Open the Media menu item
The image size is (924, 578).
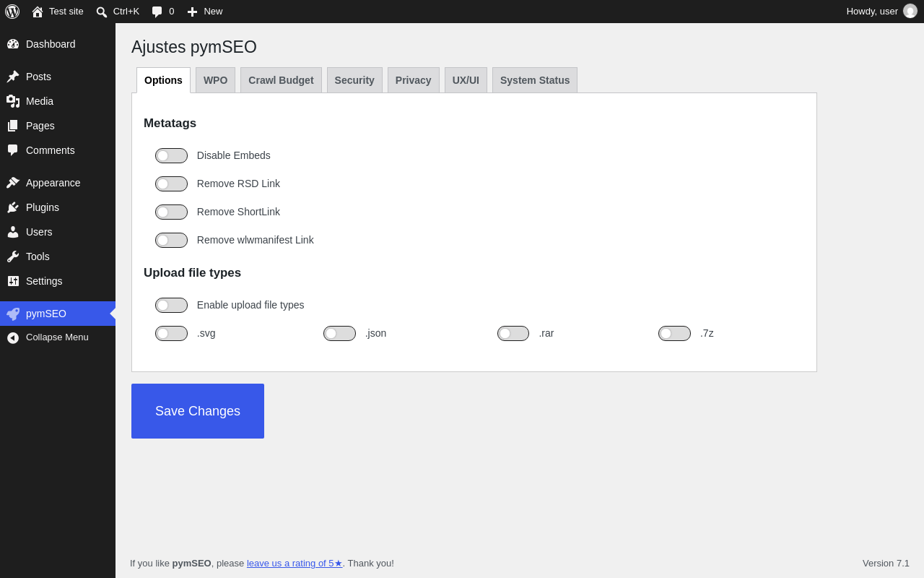coord(58,101)
